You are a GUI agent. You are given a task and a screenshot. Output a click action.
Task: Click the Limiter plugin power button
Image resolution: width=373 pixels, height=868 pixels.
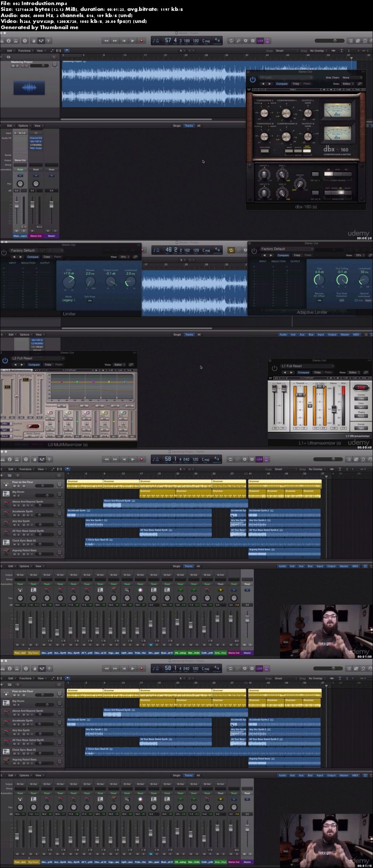click(4, 252)
